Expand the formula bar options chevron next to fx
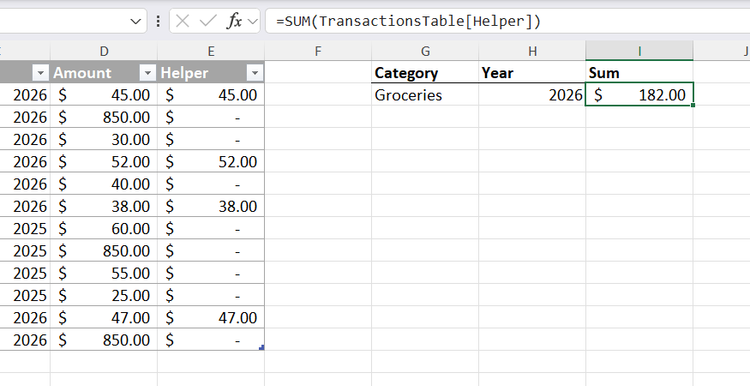The image size is (750, 386). pos(253,22)
